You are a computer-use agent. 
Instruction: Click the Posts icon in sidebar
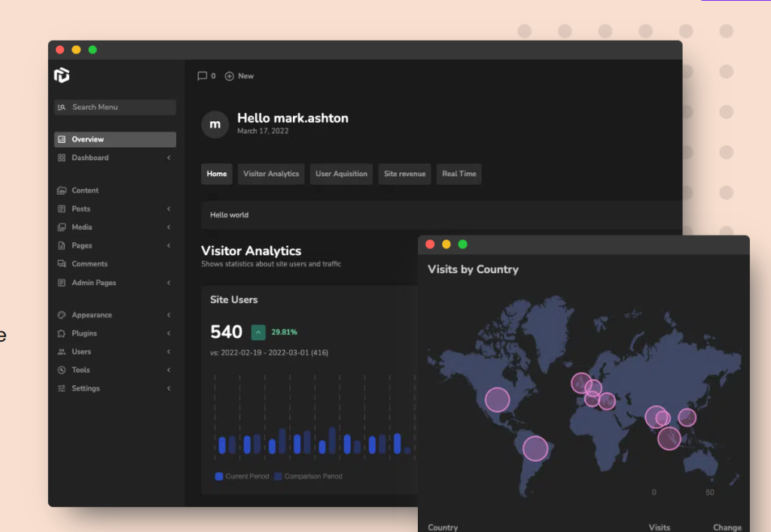coord(62,209)
